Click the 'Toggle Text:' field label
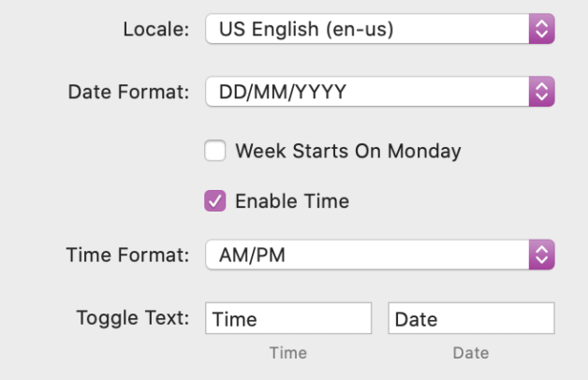 [134, 317]
